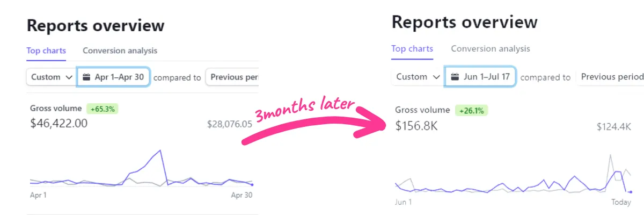This screenshot has height=215, width=644.
Task: Select right Top charts tab
Action: pyautogui.click(x=412, y=48)
